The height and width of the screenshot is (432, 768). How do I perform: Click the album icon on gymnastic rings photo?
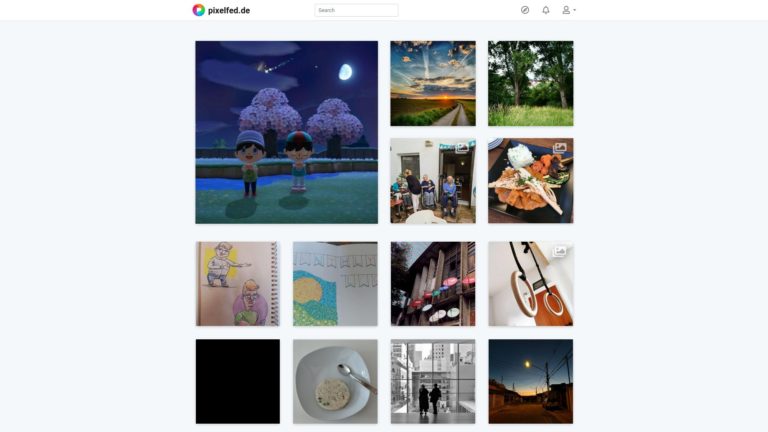point(559,251)
